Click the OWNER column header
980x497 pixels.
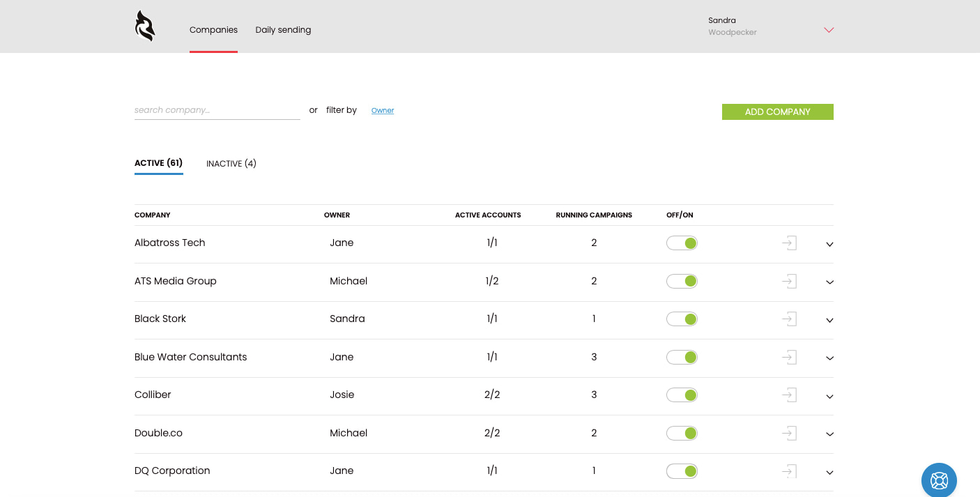(x=337, y=215)
